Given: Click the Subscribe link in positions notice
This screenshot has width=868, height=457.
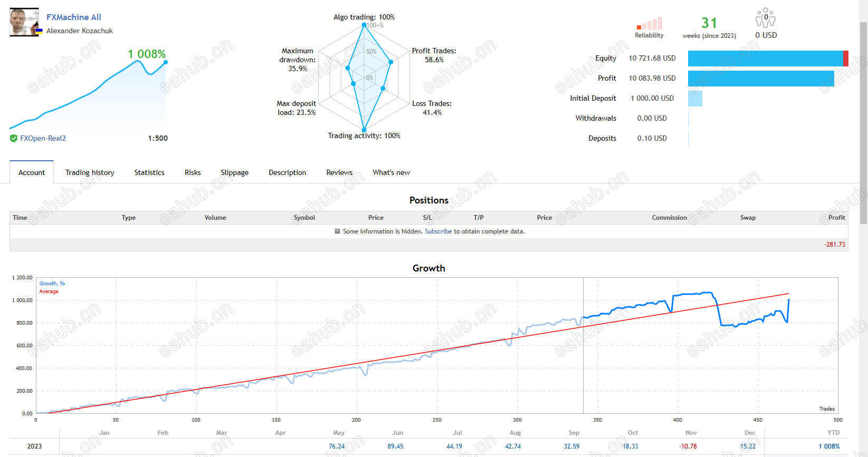Looking at the screenshot, I should (438, 231).
